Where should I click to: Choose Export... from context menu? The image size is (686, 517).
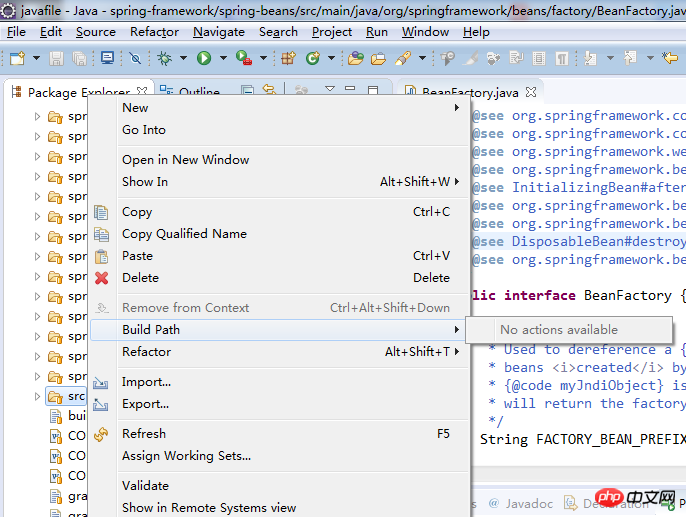[280, 403]
